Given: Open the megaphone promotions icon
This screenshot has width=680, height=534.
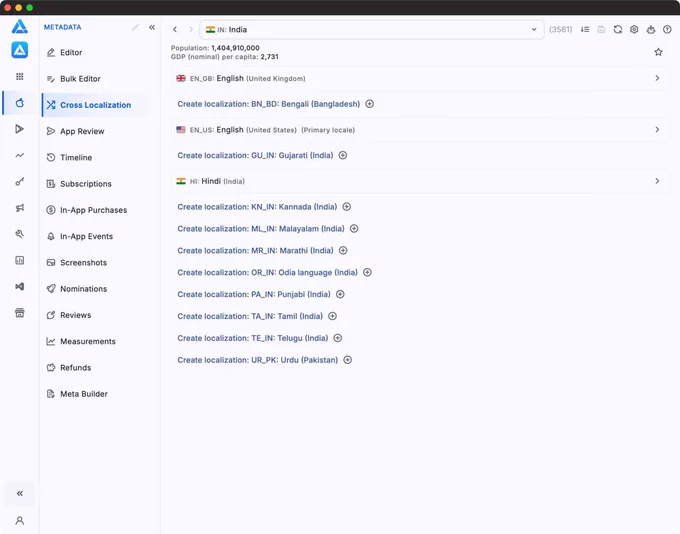Looking at the screenshot, I should 20,208.
